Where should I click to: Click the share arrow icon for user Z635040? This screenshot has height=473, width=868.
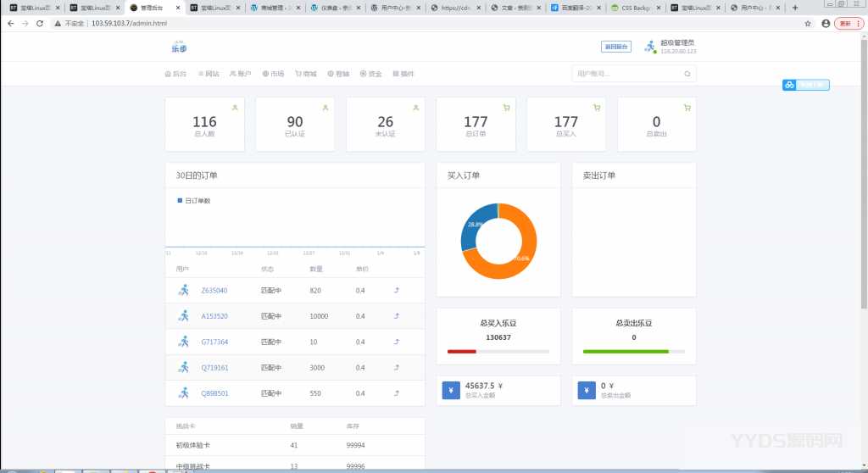coord(397,291)
